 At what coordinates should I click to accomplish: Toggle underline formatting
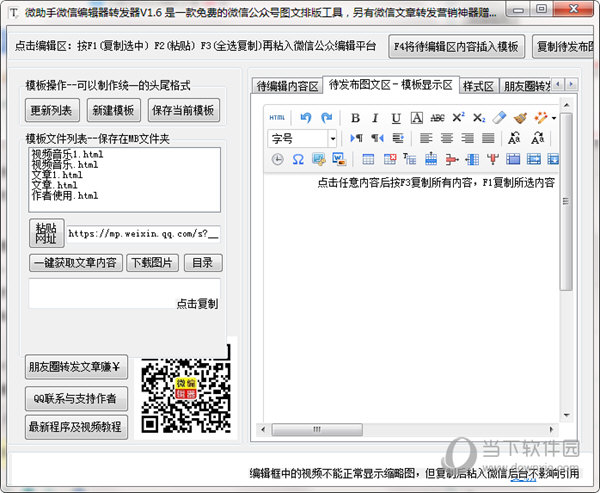tap(396, 118)
